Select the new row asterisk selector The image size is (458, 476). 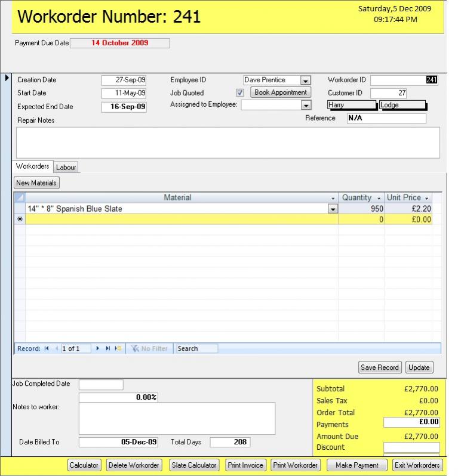(20, 219)
